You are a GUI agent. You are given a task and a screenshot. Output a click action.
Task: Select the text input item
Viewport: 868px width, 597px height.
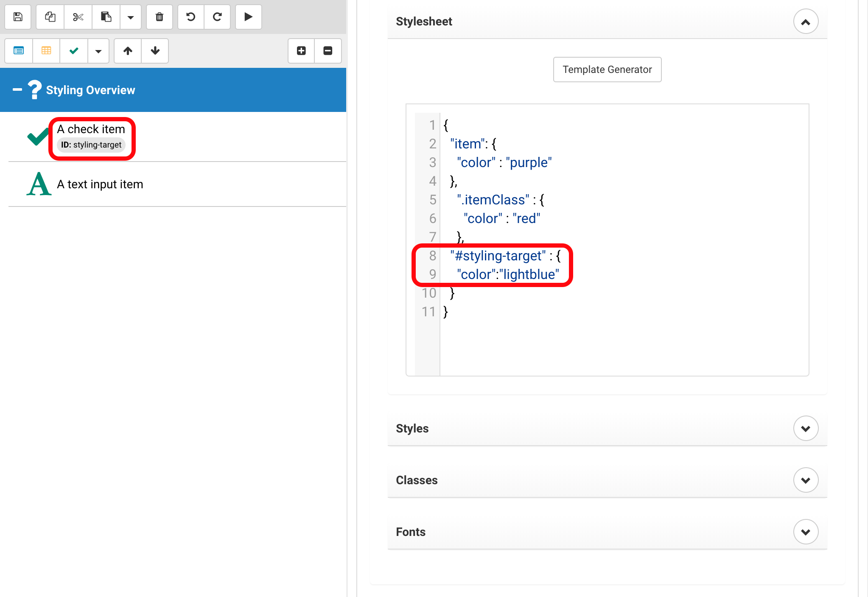pos(100,184)
